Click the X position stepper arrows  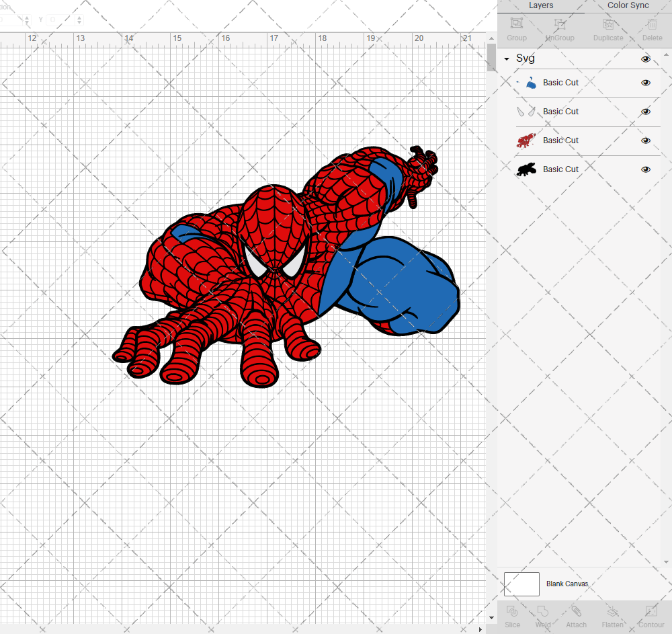[x=27, y=19]
